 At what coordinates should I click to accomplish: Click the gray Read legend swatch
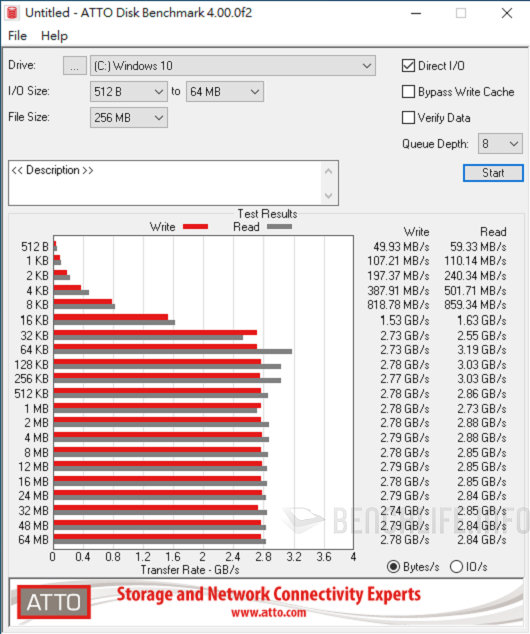(279, 227)
